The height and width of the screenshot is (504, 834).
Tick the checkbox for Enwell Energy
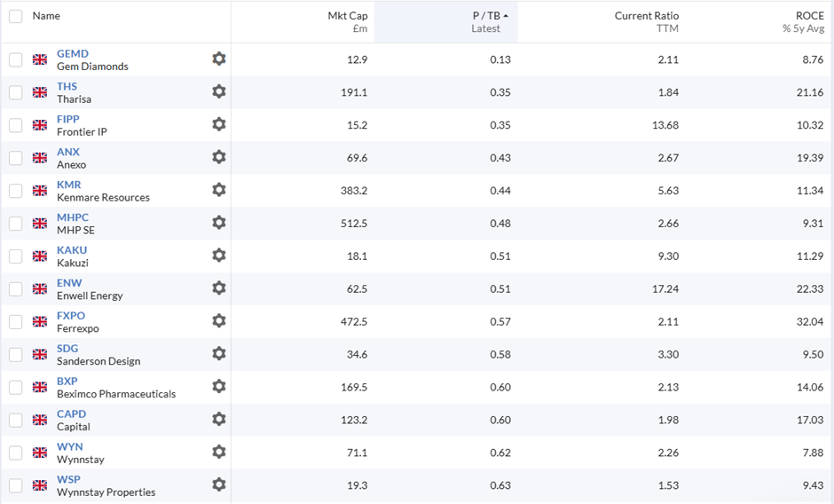click(16, 289)
